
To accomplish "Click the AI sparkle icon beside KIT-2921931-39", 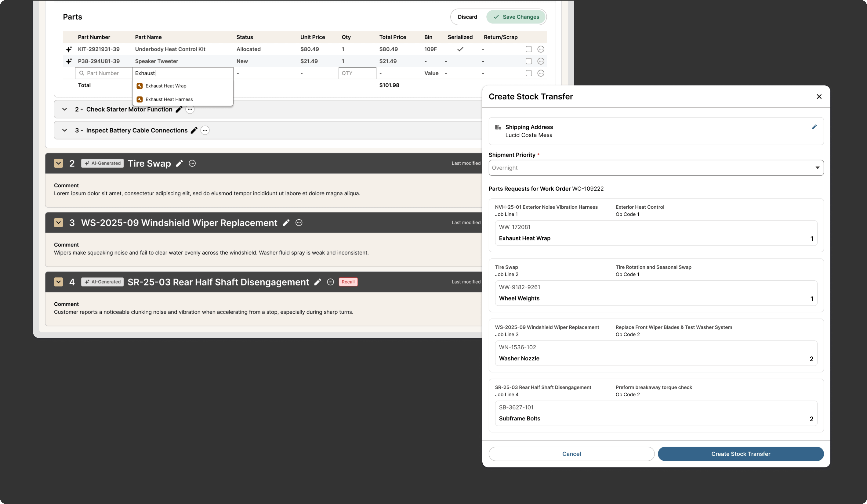I will tap(69, 49).
